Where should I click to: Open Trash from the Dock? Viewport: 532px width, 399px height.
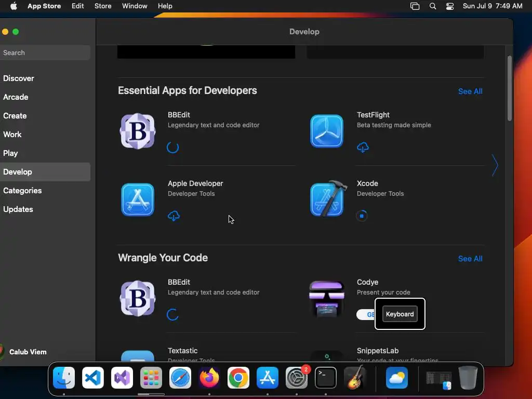[x=468, y=378]
